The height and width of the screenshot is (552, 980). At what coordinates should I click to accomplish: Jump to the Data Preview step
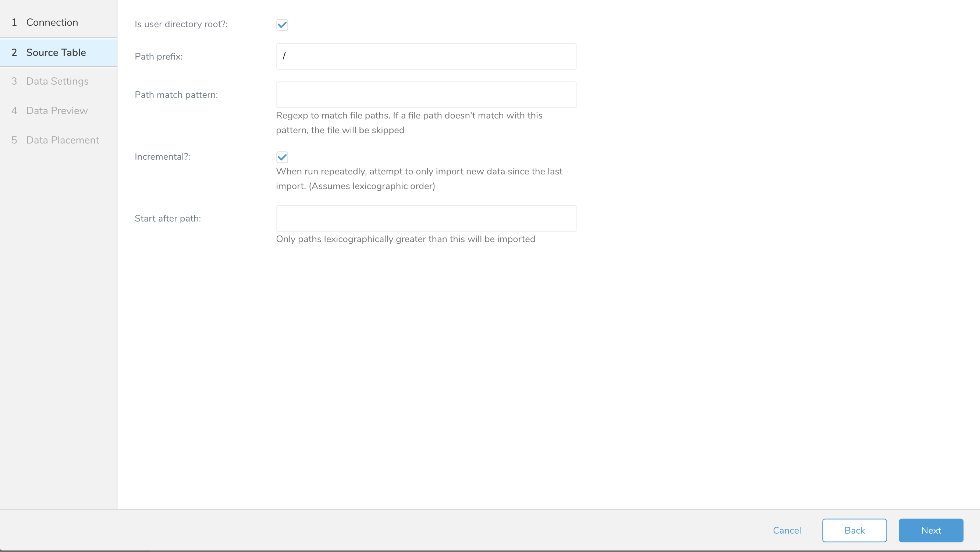[57, 110]
